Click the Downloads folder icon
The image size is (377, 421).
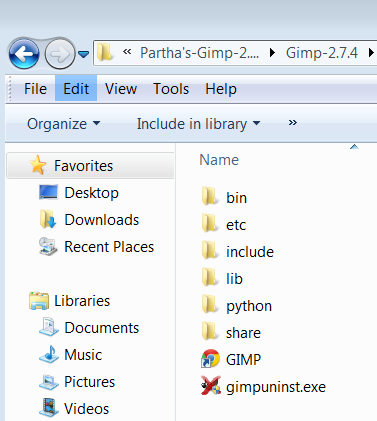click(48, 219)
